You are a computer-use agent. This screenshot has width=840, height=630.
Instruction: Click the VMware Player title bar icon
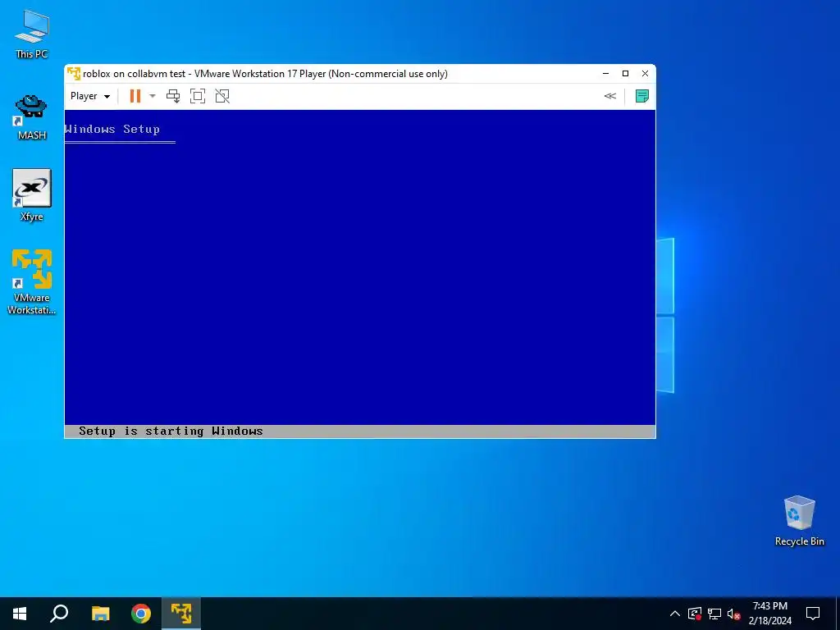[73, 73]
